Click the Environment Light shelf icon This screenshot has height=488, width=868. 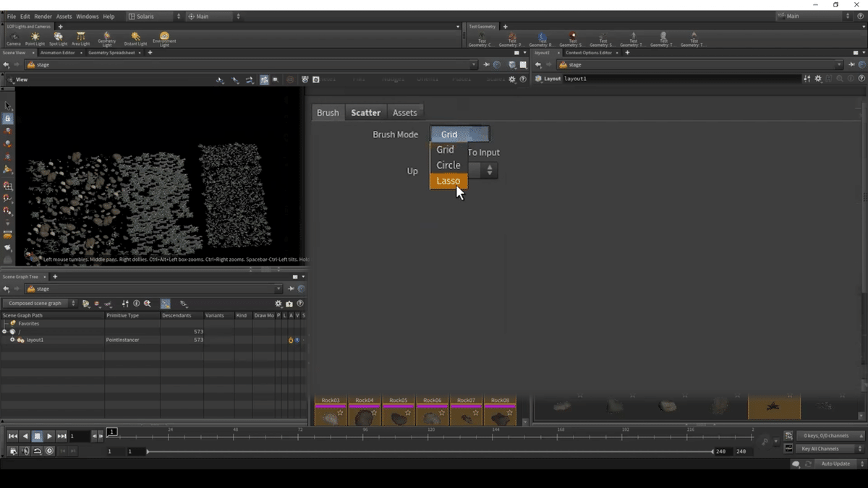pos(164,38)
